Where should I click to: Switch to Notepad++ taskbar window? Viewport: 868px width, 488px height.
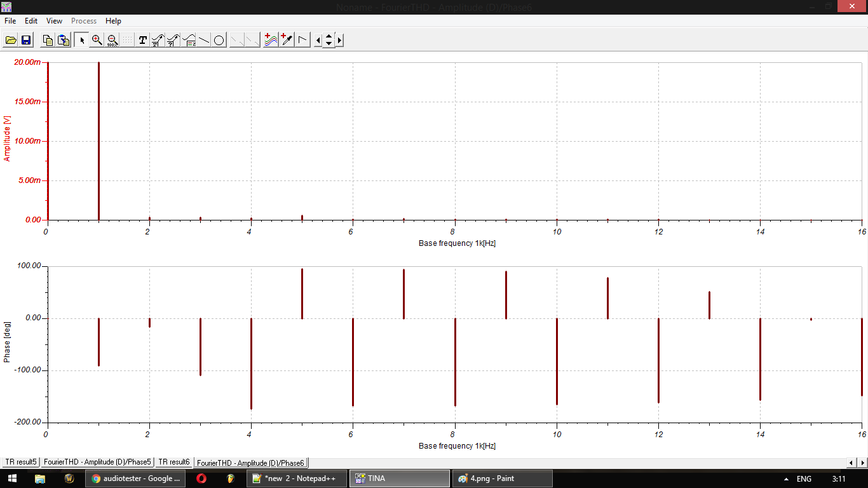tap(297, 478)
